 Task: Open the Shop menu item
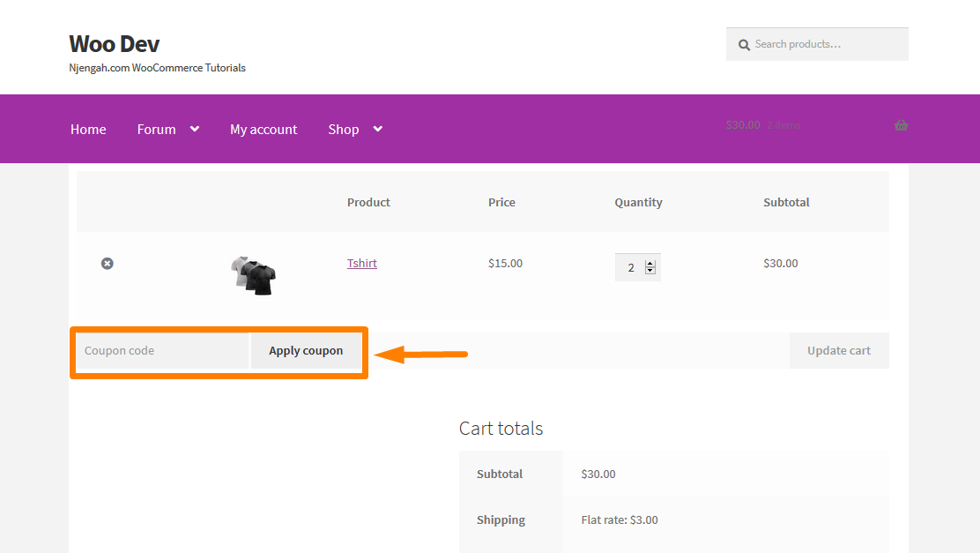(344, 130)
